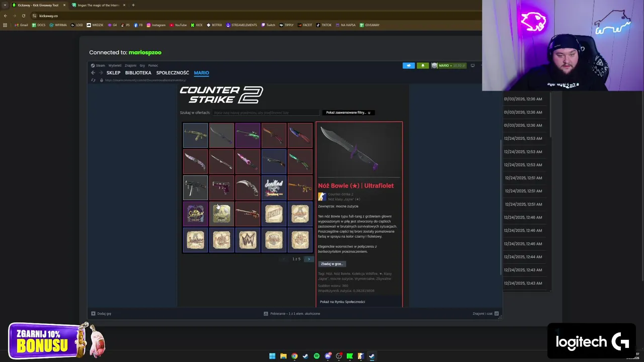Open Discord from the taskbar
This screenshot has height=362, width=644.
click(328, 356)
